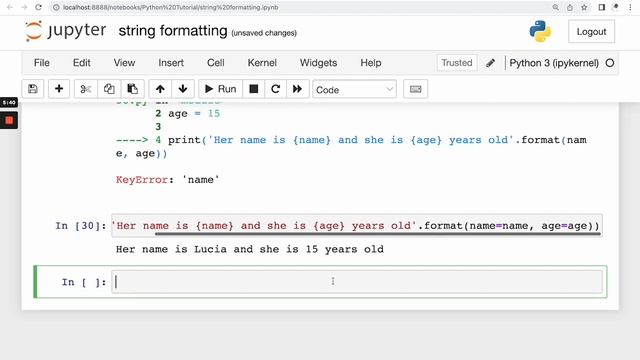Click the horizontal scrollbar in cell 30
The width and height of the screenshot is (640, 360).
point(378,234)
